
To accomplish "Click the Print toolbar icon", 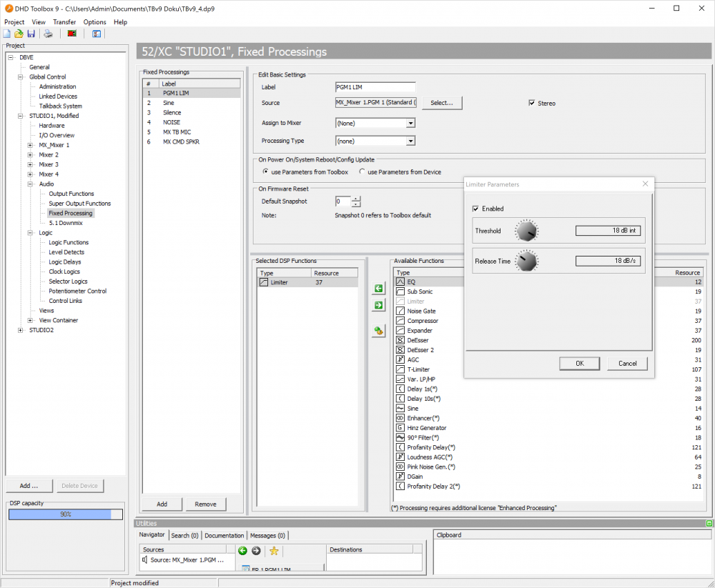I will point(47,33).
